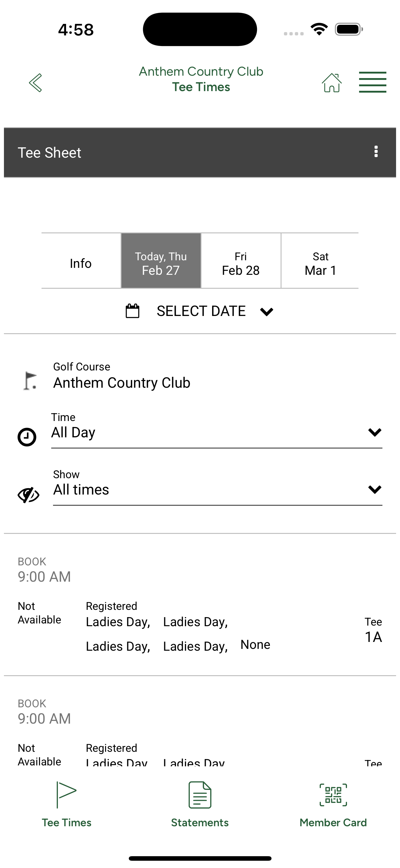Go to home via house icon
This screenshot has width=400, height=868.
332,83
